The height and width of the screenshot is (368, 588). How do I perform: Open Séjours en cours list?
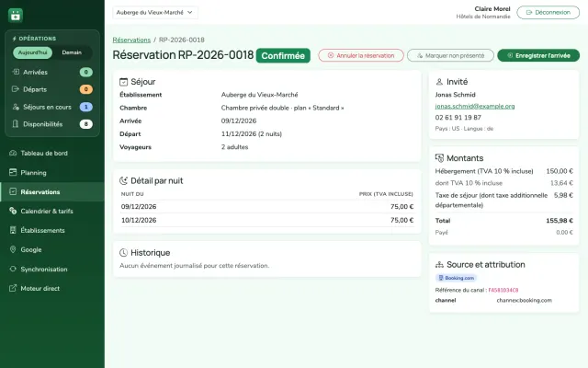click(52, 107)
